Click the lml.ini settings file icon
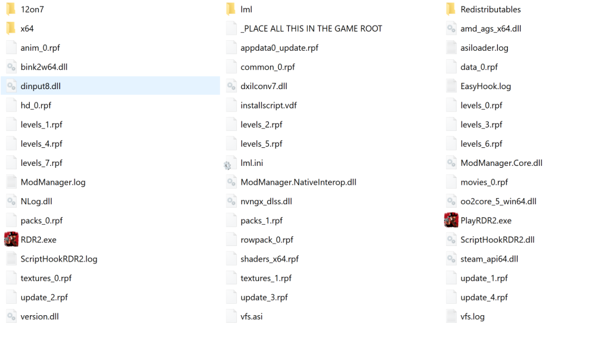 click(228, 164)
